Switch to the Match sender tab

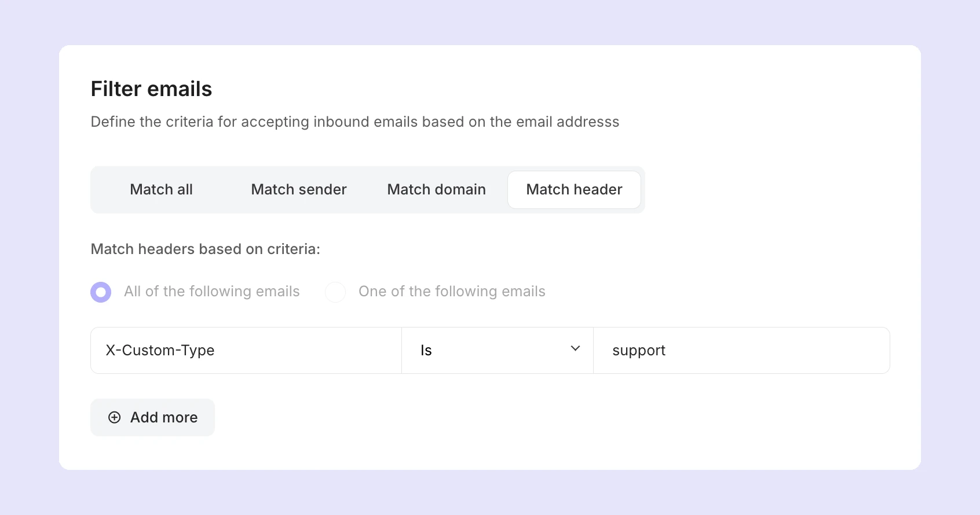[298, 189]
